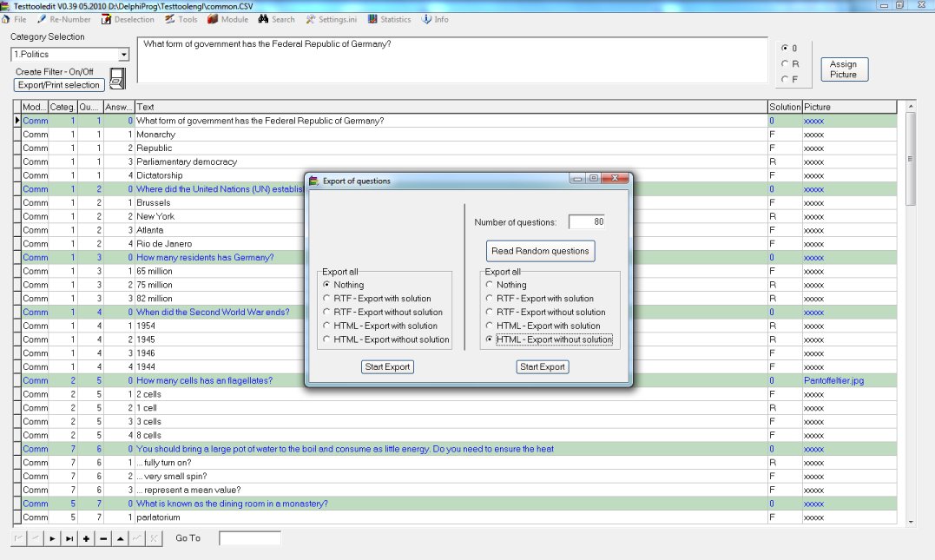
Task: Click the Statistics chart icon
Action: [372, 19]
